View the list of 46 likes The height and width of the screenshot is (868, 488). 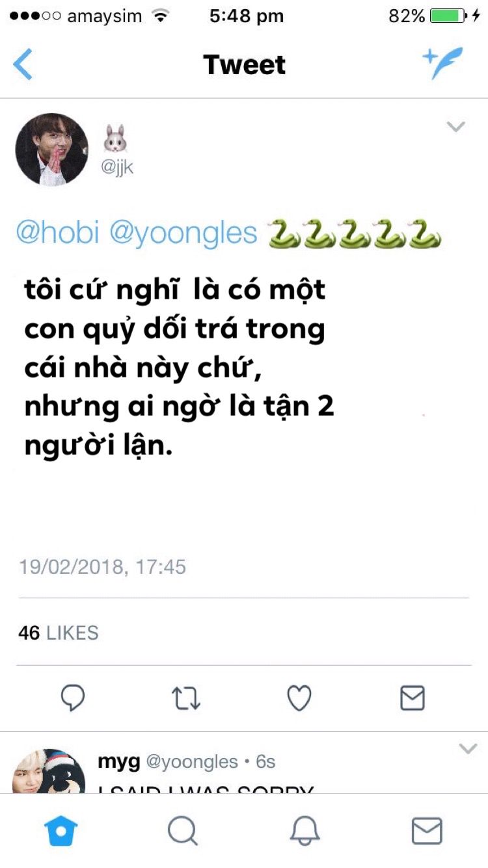[x=59, y=632]
